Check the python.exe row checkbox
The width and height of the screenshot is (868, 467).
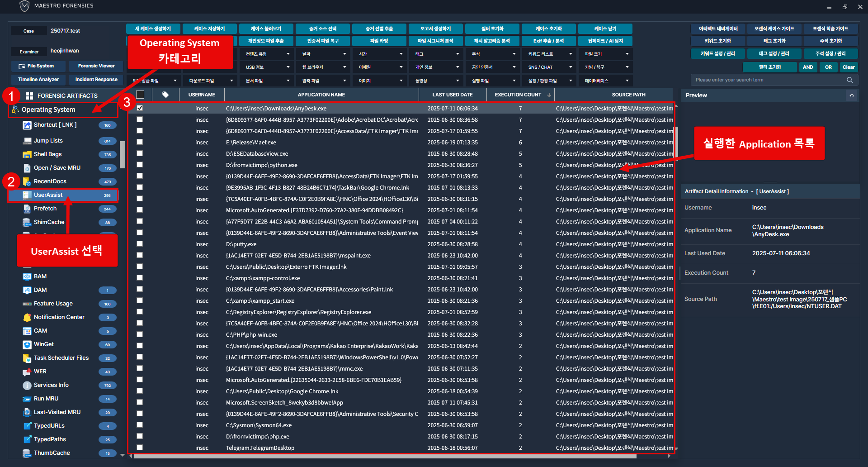pyautogui.click(x=140, y=165)
